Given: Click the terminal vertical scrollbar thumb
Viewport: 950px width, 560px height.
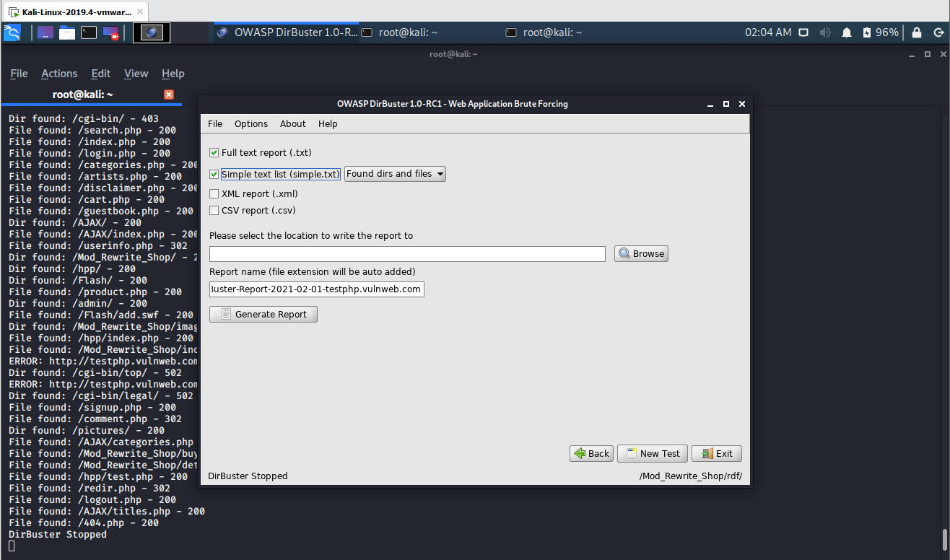Looking at the screenshot, I should click(x=944, y=540).
